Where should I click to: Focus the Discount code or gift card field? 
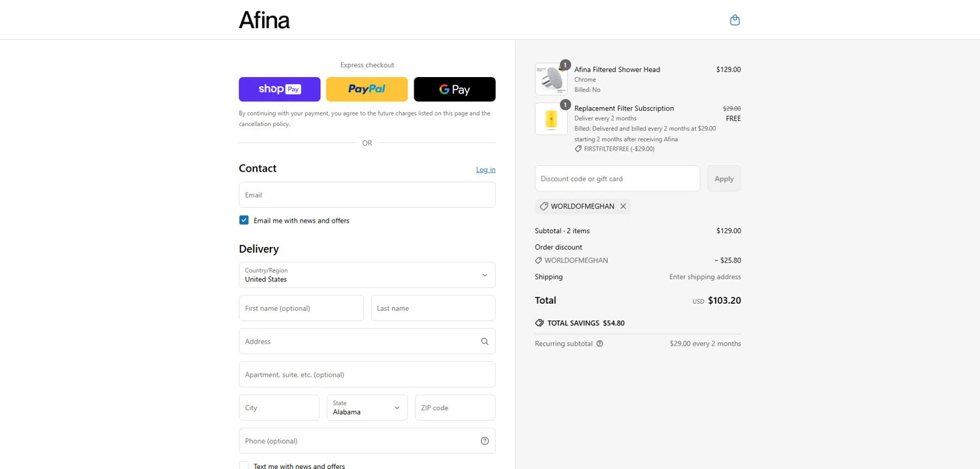coord(617,178)
